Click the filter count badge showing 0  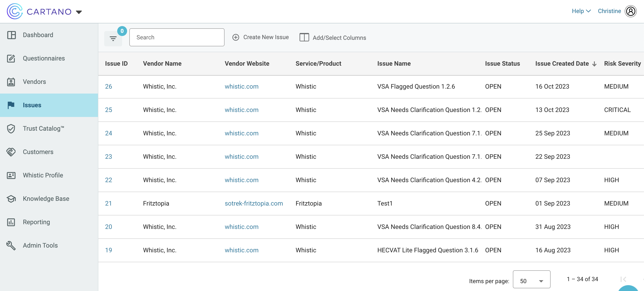(x=122, y=31)
